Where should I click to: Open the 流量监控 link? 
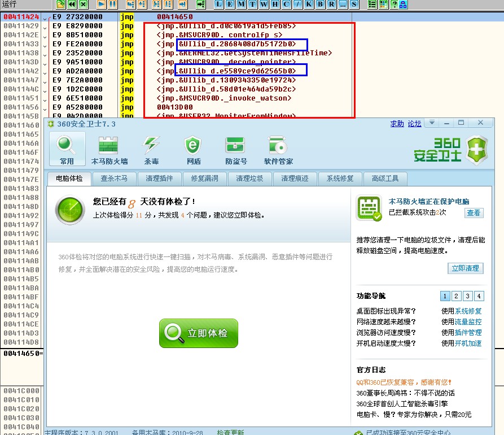(x=468, y=322)
